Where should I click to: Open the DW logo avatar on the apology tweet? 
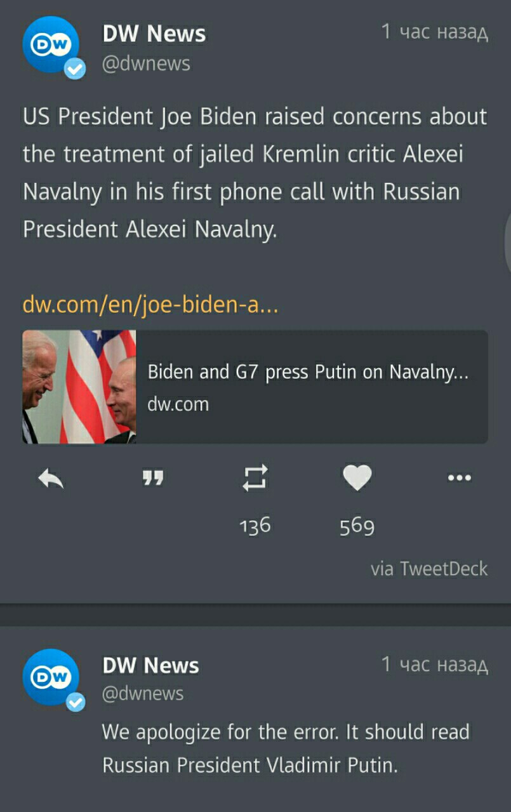point(51,677)
